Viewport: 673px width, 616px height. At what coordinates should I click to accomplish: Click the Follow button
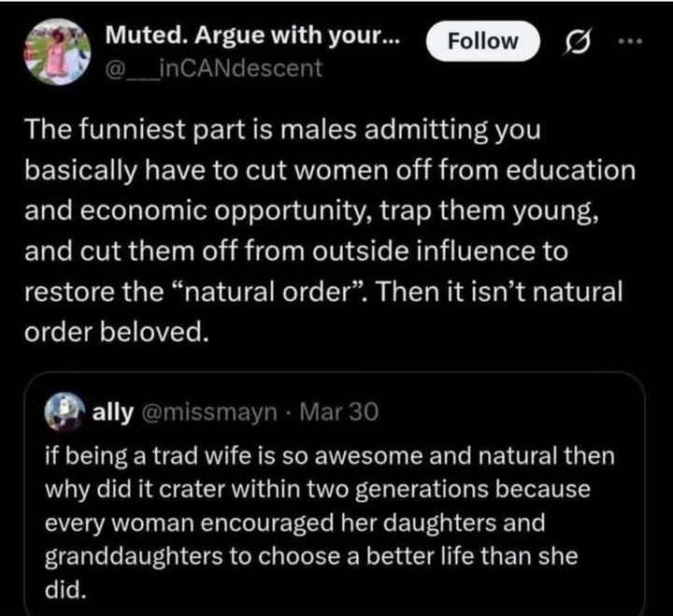[x=482, y=41]
